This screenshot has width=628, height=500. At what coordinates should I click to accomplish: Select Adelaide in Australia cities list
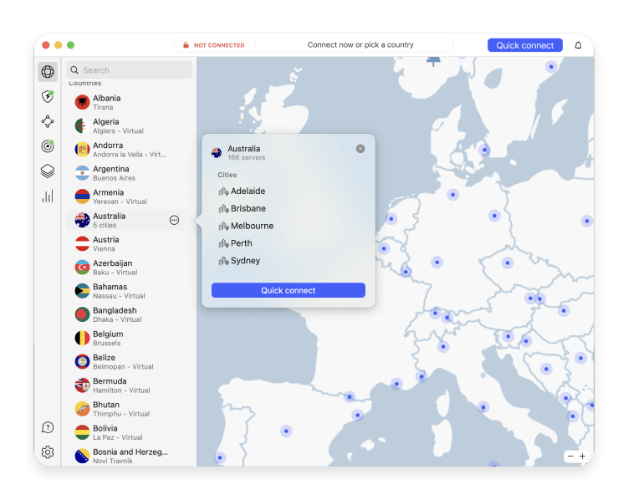(242, 191)
